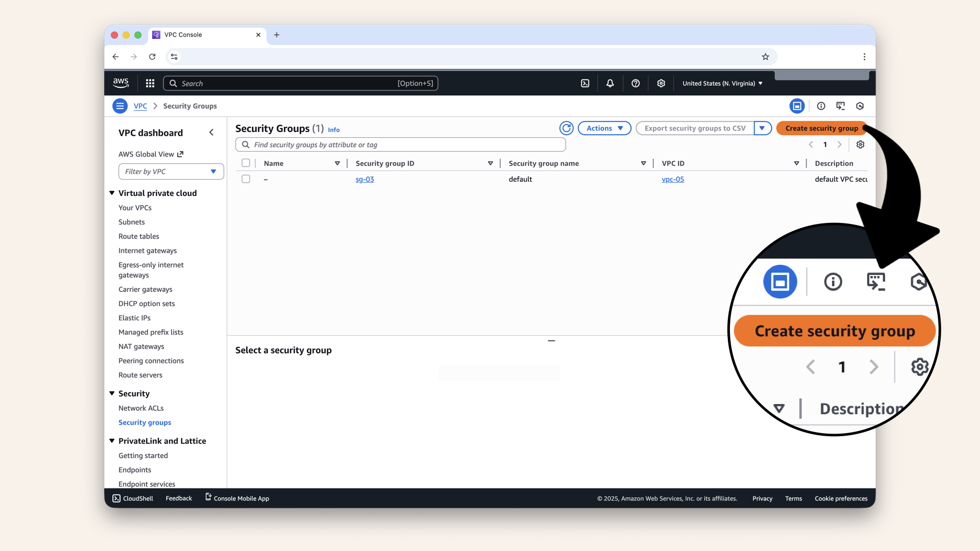Open the Actions dropdown
Screen dimensions: 980x551
pyautogui.click(x=604, y=128)
